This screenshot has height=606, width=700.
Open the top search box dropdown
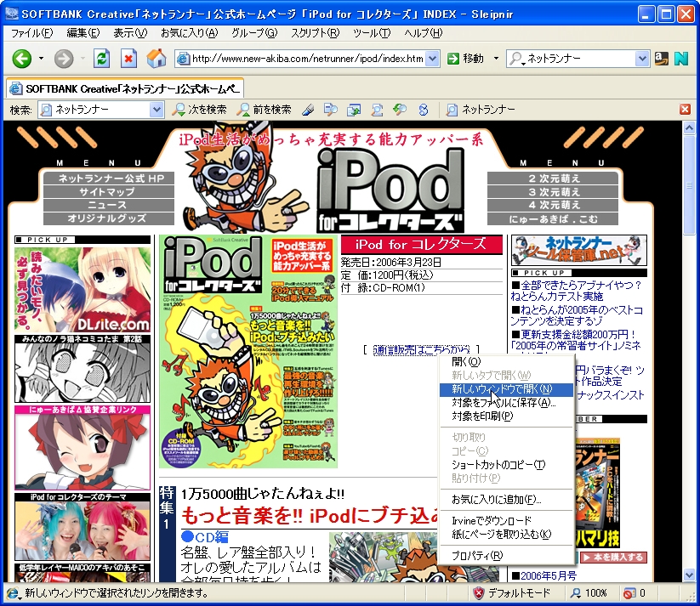(x=641, y=59)
